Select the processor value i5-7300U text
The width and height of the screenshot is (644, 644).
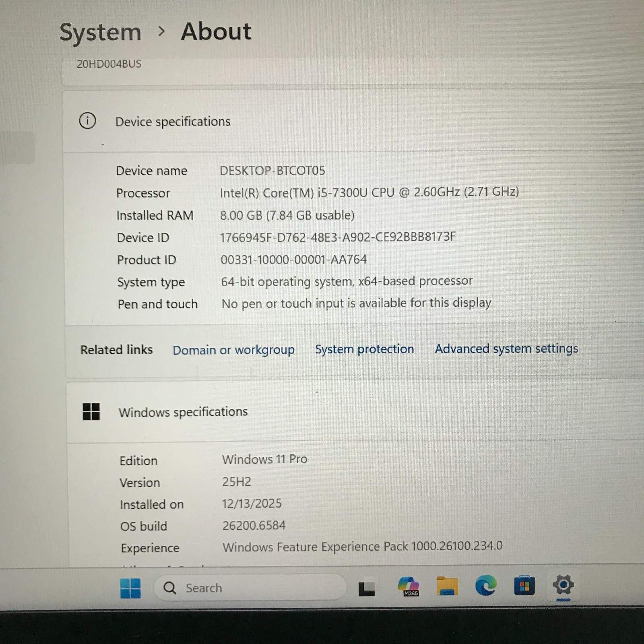click(x=369, y=192)
